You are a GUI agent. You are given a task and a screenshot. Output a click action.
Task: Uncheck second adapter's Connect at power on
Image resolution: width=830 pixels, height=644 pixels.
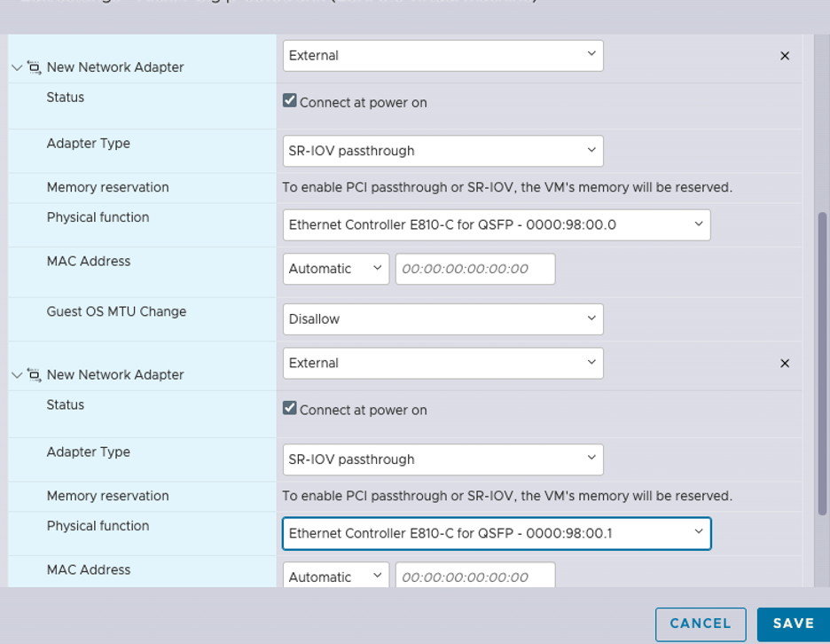pyautogui.click(x=290, y=408)
